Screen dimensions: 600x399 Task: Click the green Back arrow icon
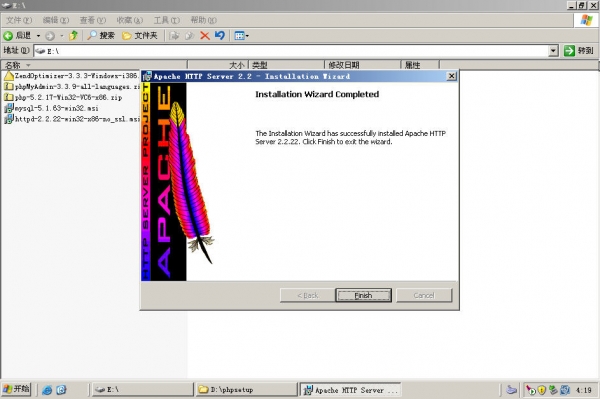[x=8, y=36]
